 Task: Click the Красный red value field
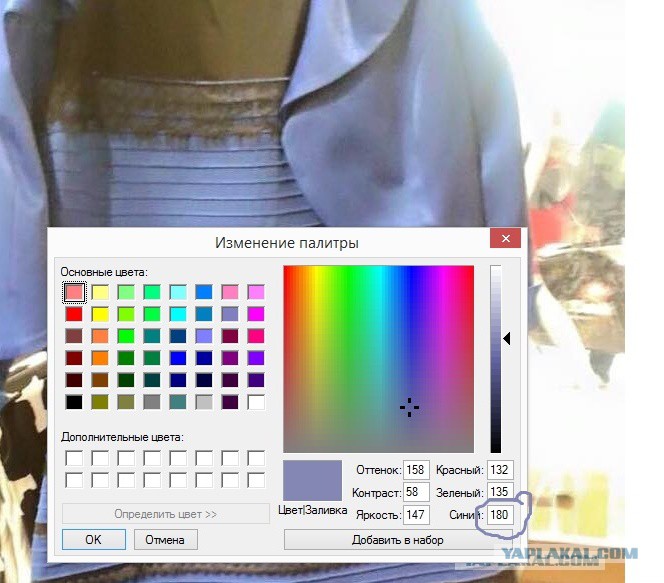pyautogui.click(x=500, y=470)
